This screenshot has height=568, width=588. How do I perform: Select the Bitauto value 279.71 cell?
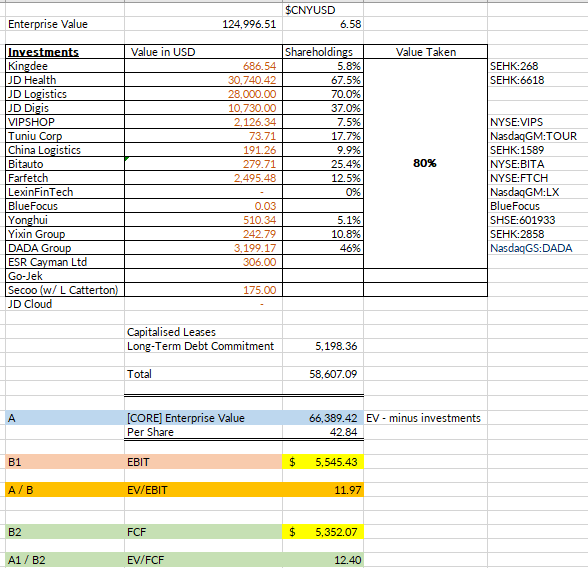tap(203, 164)
